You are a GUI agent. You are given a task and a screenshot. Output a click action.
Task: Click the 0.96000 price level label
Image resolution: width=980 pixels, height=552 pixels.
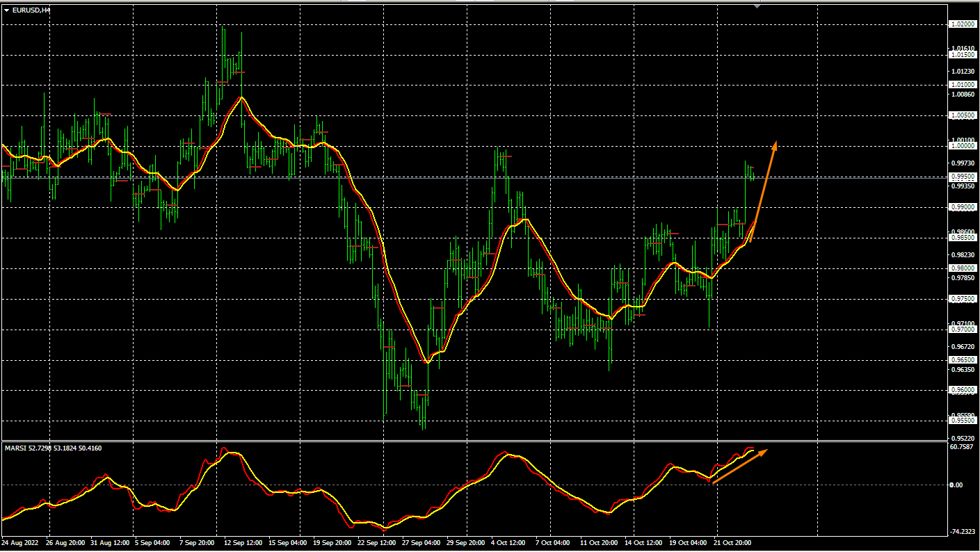(963, 390)
